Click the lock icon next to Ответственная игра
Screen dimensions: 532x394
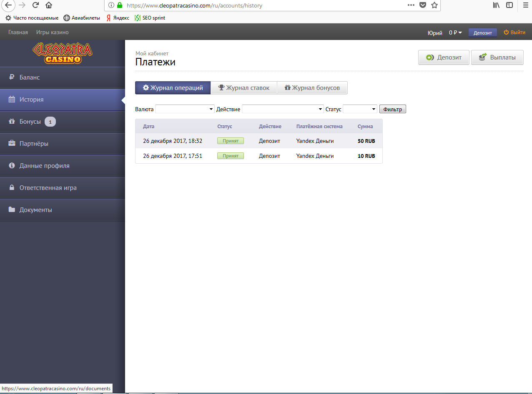tap(12, 188)
